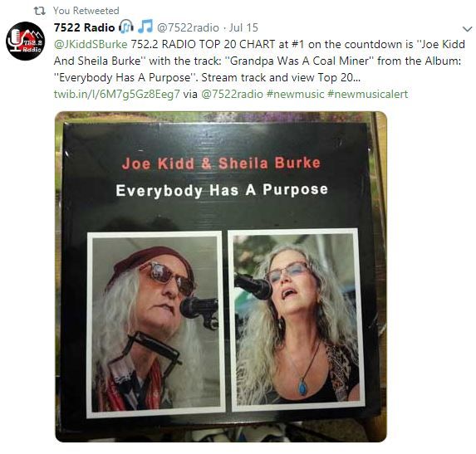Click the headphones emoji in the name

[126, 27]
